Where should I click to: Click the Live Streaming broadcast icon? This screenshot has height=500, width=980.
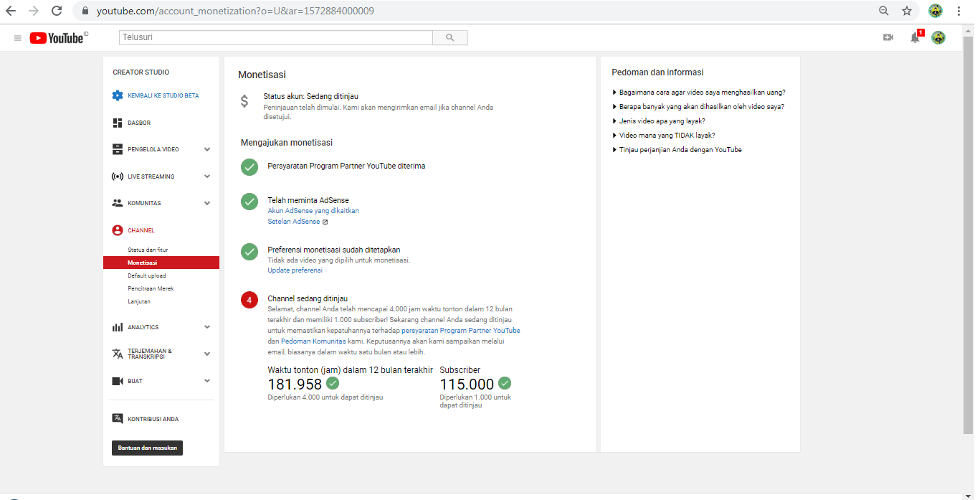coord(118,176)
